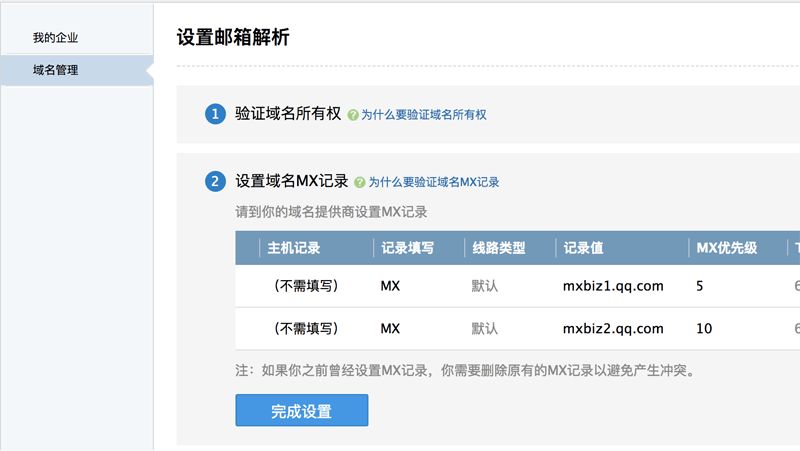Click MX priority value 10
The height and width of the screenshot is (451, 800).
[x=703, y=328]
